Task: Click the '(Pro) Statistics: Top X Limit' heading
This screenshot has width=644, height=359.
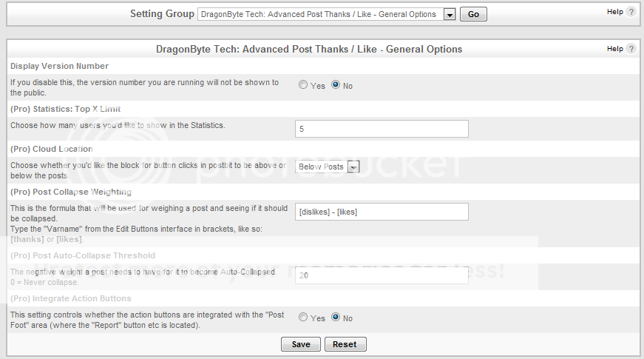Action: (x=65, y=109)
